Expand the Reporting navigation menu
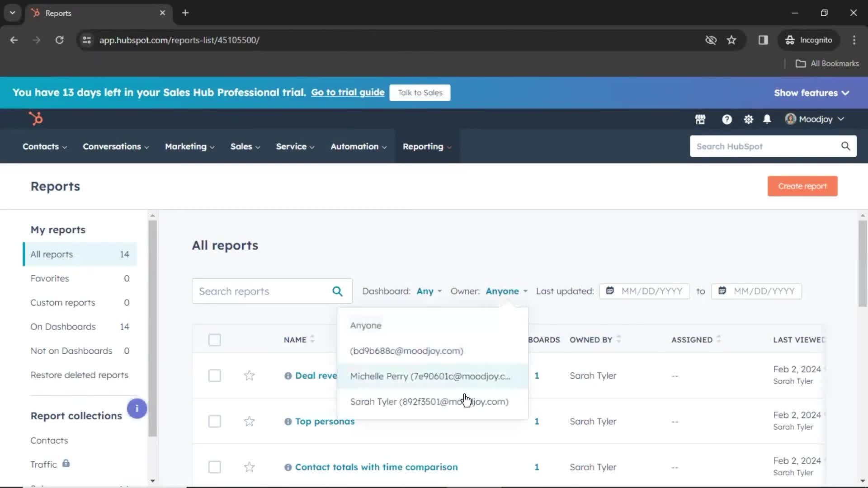The width and height of the screenshot is (868, 488). 427,146
